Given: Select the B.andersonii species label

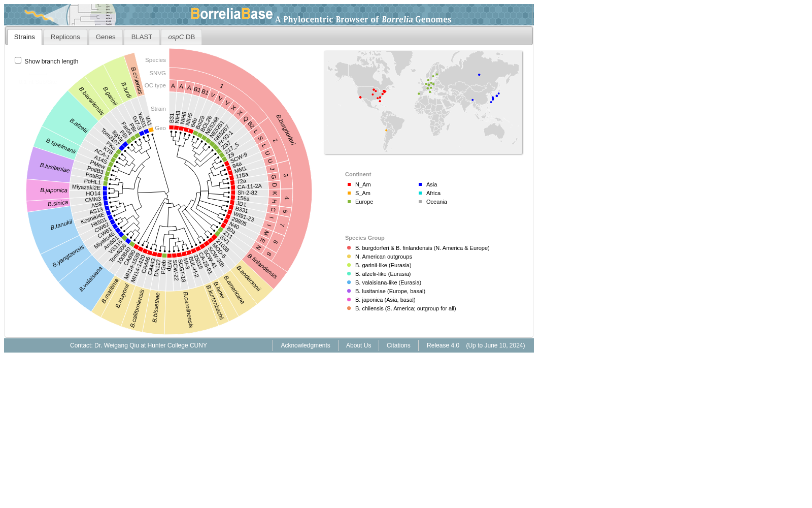Looking at the screenshot, I should [249, 279].
